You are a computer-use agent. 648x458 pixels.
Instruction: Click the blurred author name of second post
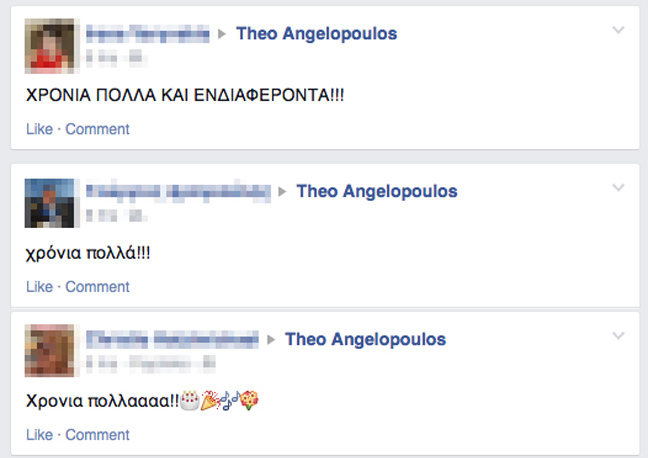click(x=178, y=191)
